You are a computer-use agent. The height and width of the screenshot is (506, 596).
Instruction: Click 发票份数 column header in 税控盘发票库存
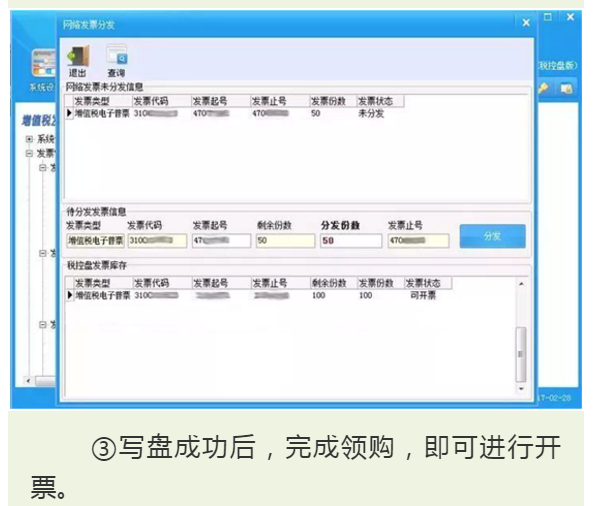(x=381, y=283)
